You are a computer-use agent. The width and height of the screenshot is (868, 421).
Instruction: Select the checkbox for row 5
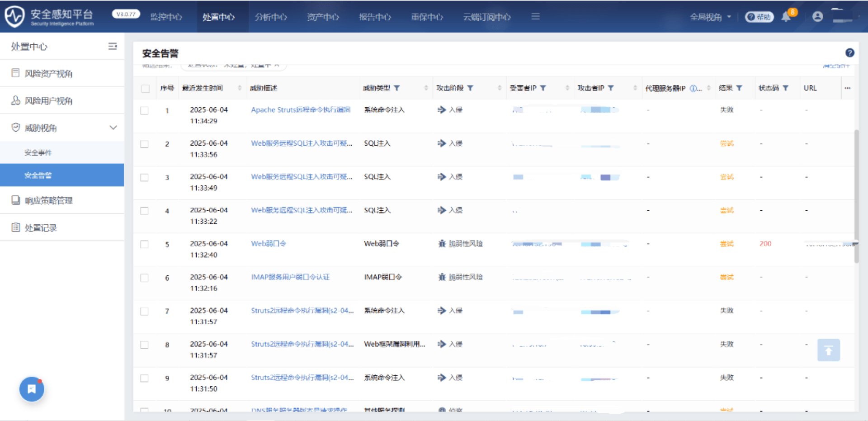coord(145,245)
